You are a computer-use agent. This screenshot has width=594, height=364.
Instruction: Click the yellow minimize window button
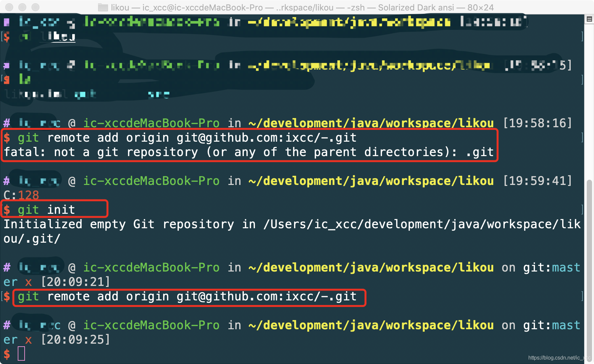coord(22,7)
